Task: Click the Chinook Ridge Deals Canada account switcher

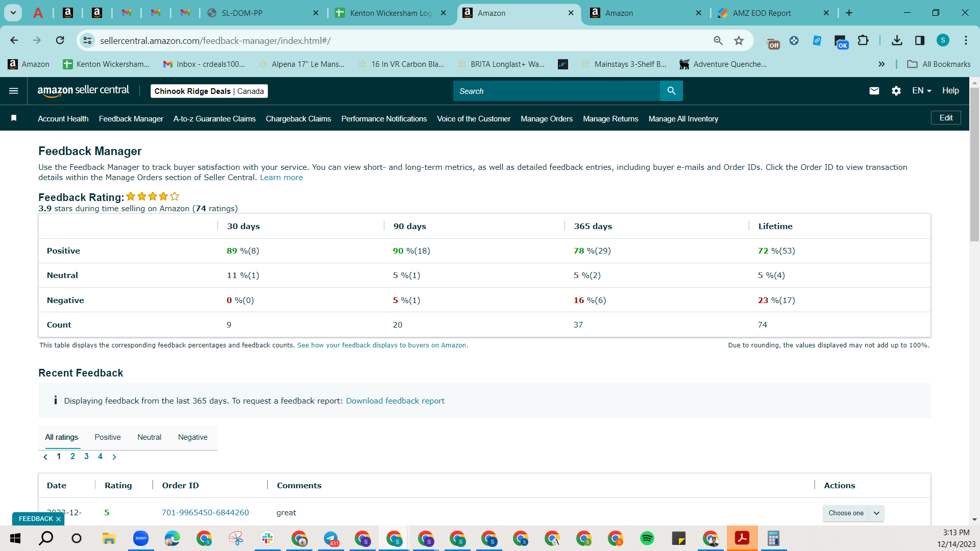Action: (x=209, y=91)
